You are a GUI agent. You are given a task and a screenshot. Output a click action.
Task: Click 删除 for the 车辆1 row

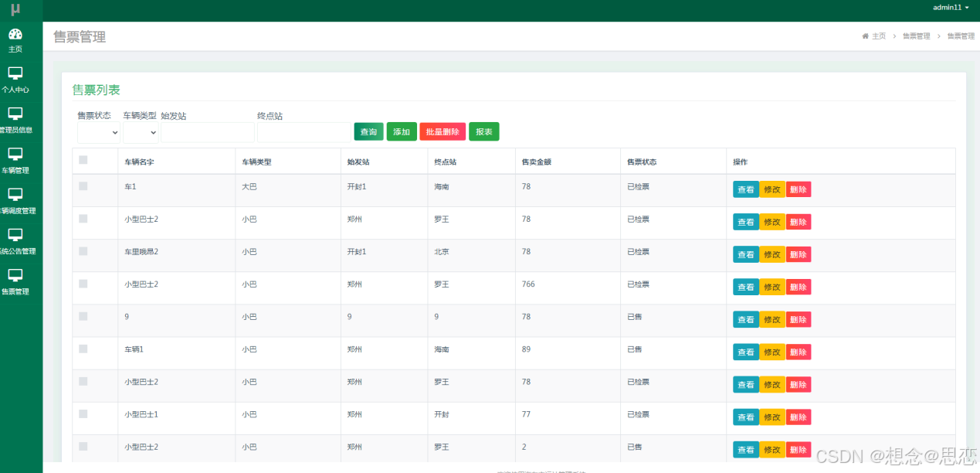799,352
